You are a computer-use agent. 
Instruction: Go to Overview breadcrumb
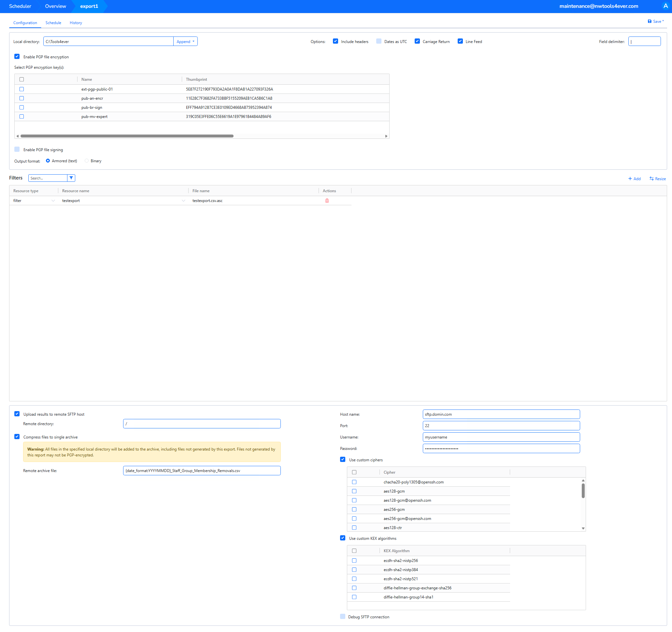tap(55, 6)
